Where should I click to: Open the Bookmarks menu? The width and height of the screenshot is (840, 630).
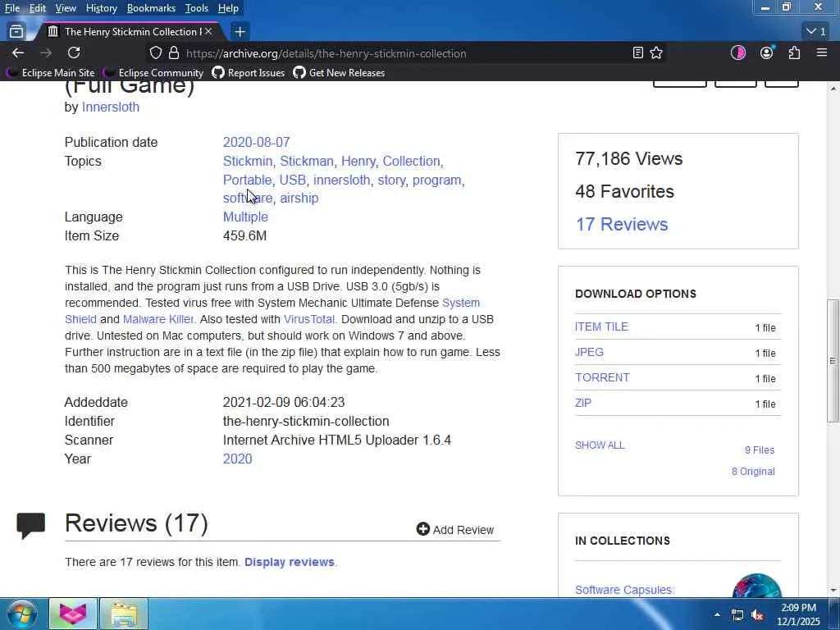[x=151, y=8]
